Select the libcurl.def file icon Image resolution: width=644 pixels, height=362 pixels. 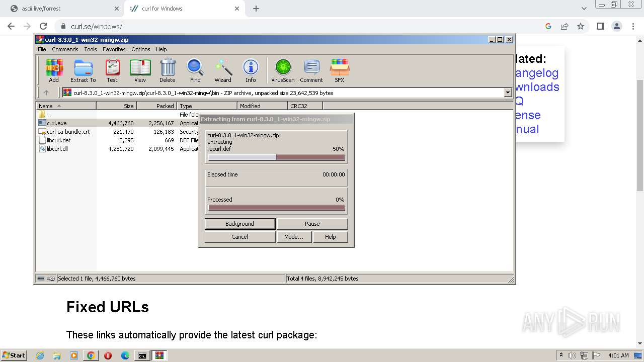tap(42, 140)
